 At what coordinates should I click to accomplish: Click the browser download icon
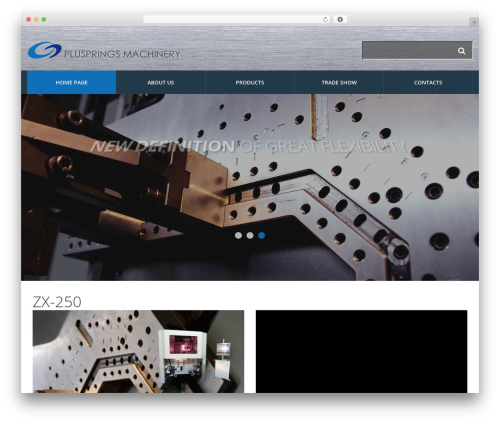pyautogui.click(x=340, y=20)
